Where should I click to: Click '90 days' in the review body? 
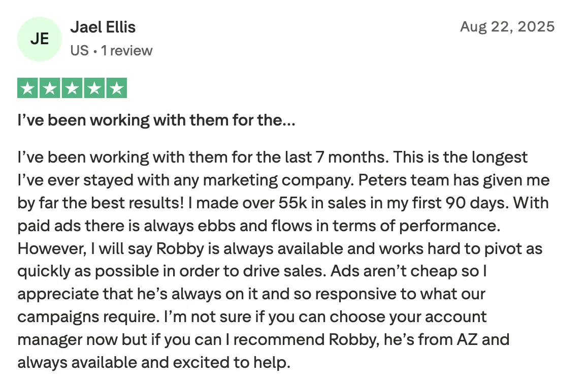tap(475, 203)
